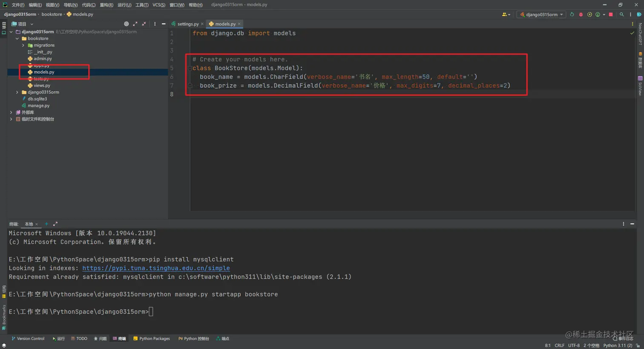This screenshot has height=349, width=644.
Task: Click the blue JetBrains Space icon
Action: click(639, 14)
